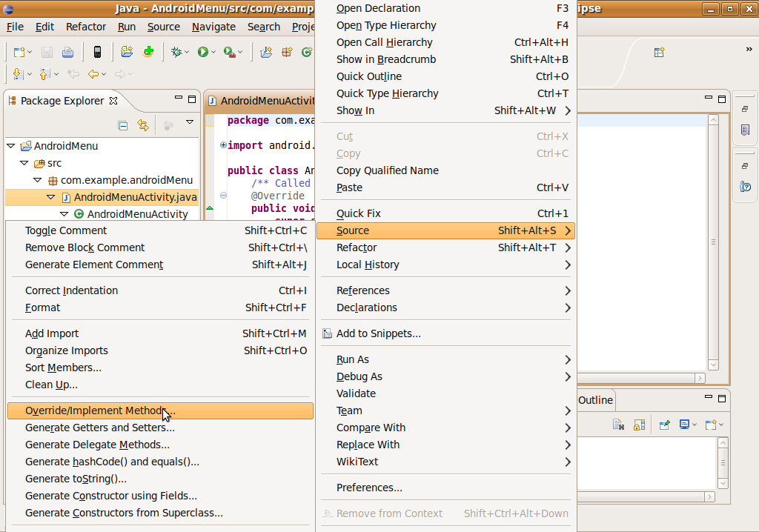Select the AndroidMenuActivity editor tab
This screenshot has height=532, width=759.
262,101
